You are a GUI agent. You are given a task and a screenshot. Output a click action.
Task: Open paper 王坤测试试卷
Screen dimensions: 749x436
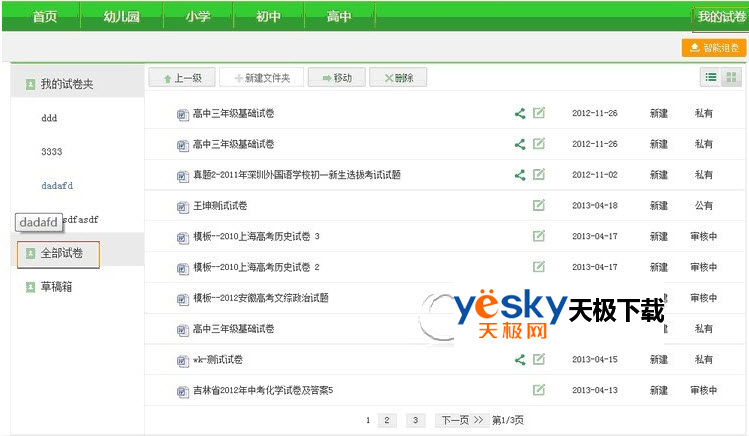(x=220, y=206)
